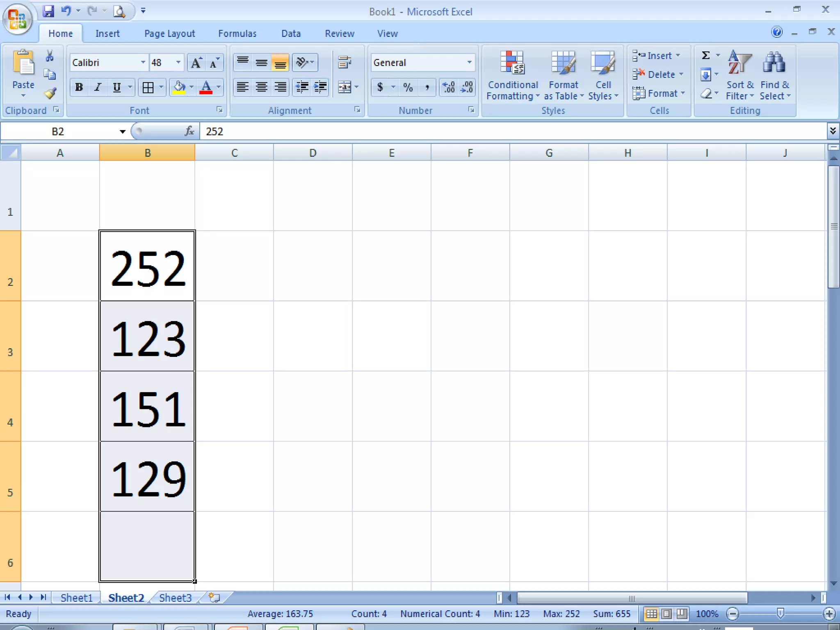Click the AutoSum sigma icon
This screenshot has height=630, width=840.
(705, 55)
